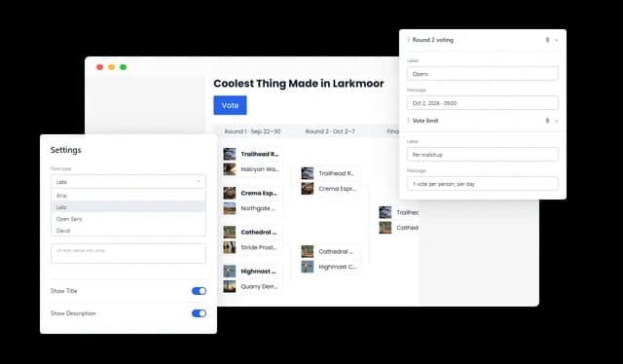
Task: Click the Message field with Oct 2 date
Action: [x=483, y=103]
